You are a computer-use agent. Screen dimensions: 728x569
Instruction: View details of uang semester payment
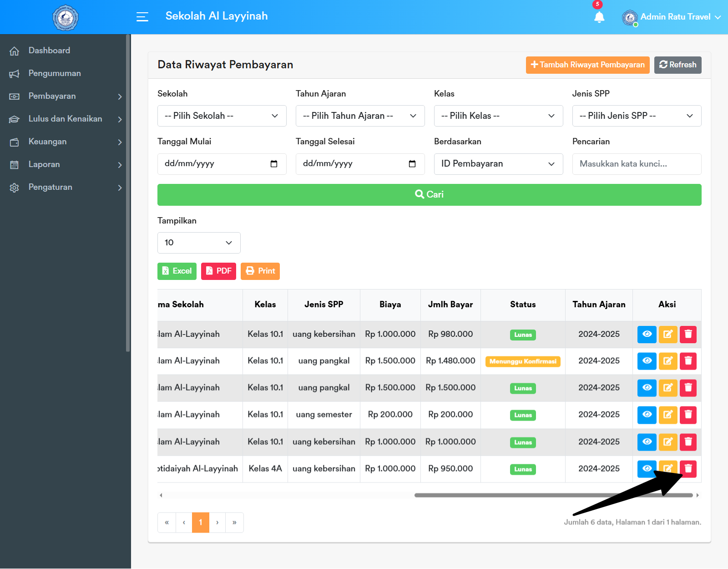point(647,415)
